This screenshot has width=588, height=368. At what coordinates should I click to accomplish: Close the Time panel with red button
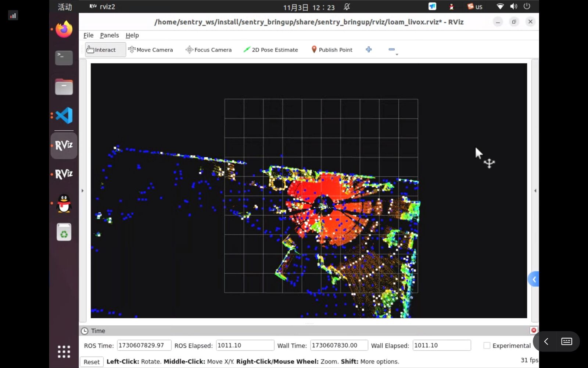coord(534,330)
